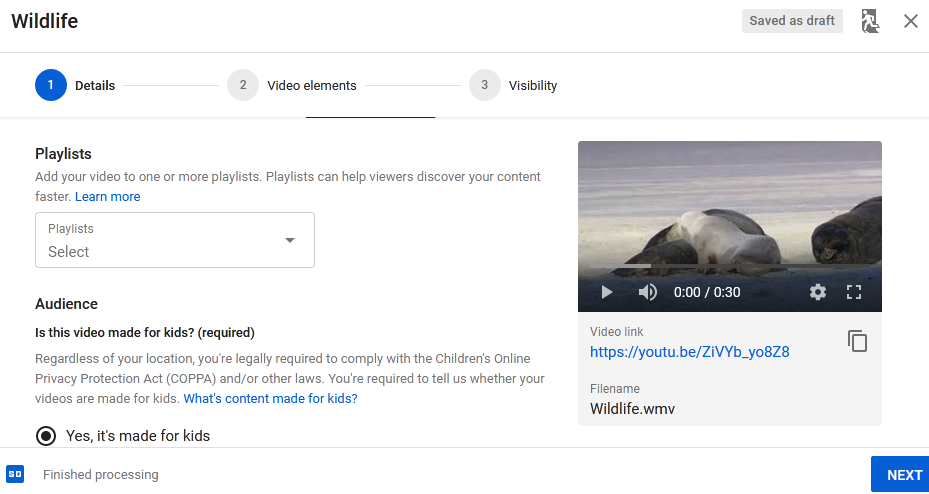Click the SD processing status icon
The height and width of the screenshot is (494, 929).
(x=15, y=474)
